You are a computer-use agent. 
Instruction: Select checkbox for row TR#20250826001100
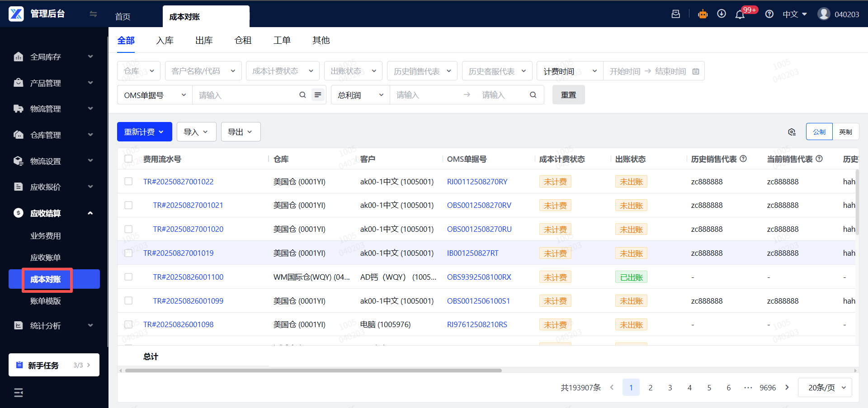coord(129,277)
